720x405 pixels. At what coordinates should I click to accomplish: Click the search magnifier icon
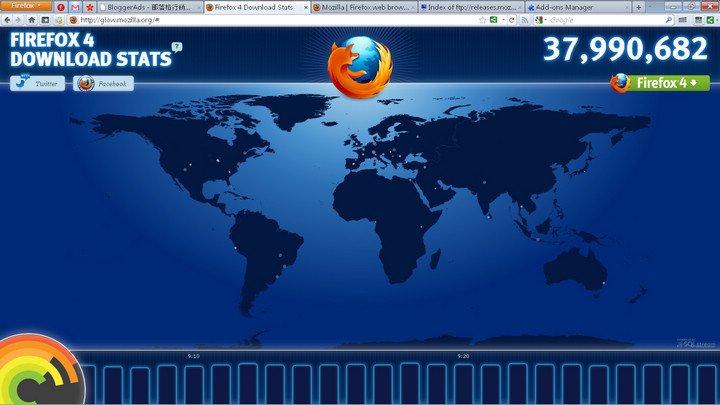[669, 20]
